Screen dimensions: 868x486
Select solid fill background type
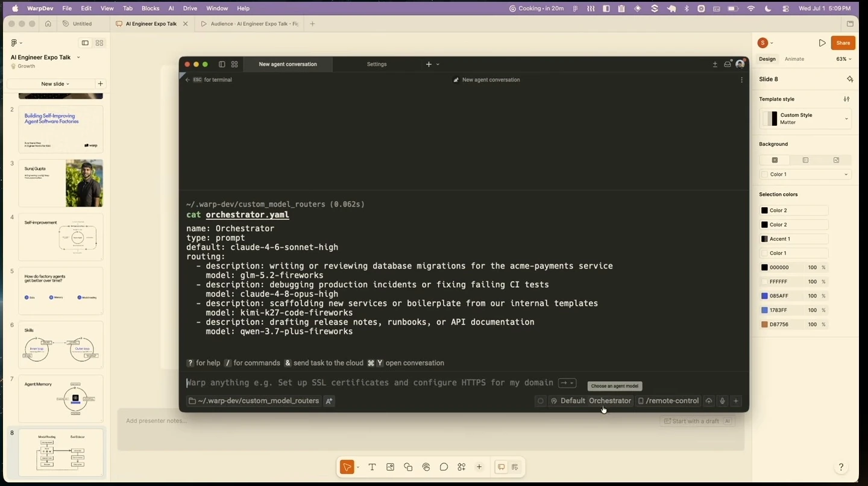(775, 160)
